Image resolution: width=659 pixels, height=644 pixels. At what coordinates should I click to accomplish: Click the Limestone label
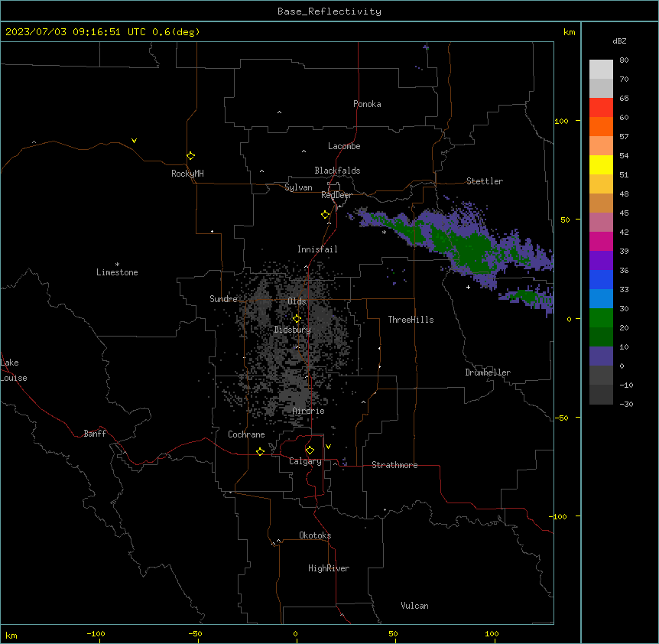point(117,272)
